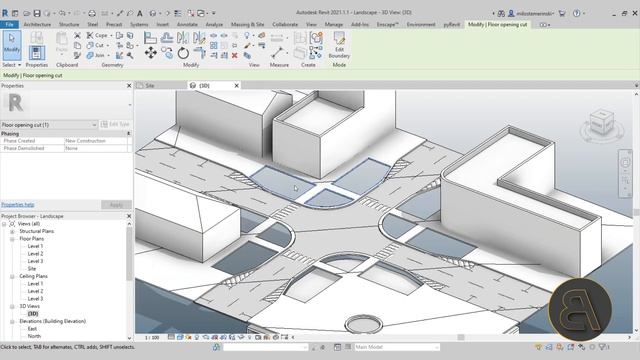Click the Override Graphics paintbrush icon
640x360 pixels.
[247, 45]
